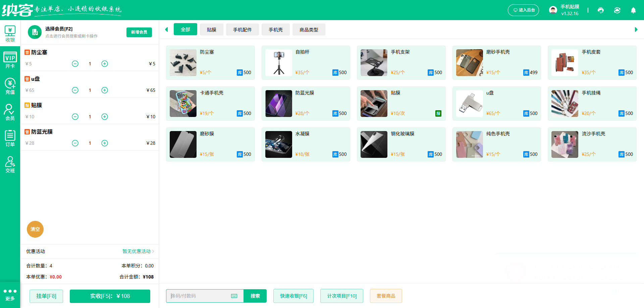644x308 pixels.
Task: Open the 充值 recharge icon in sidebar
Action: coord(10,86)
